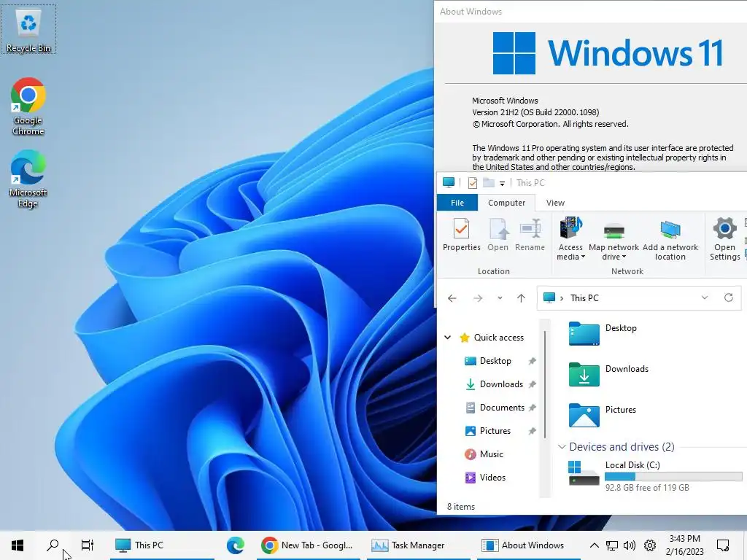Click quick access Properties checkmark icon

(473, 183)
